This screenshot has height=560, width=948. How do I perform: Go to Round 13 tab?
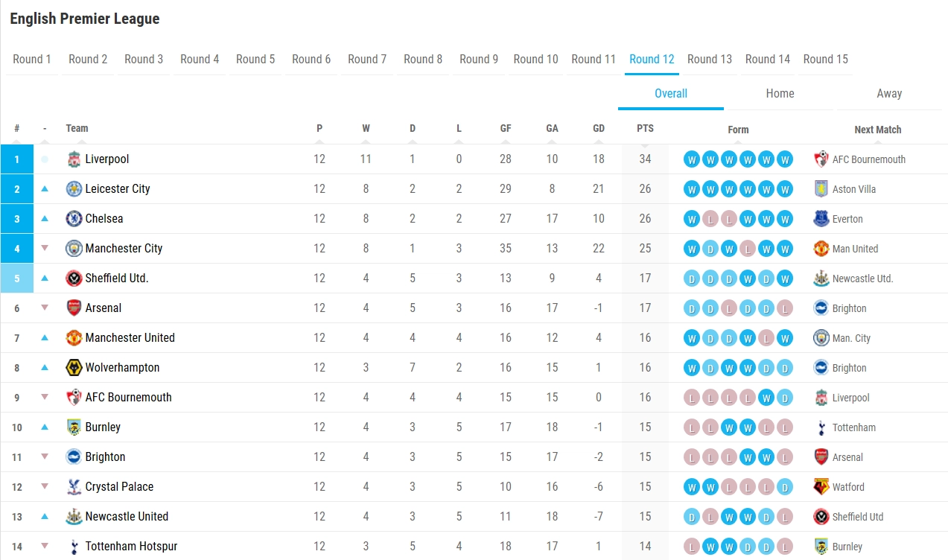pos(710,60)
